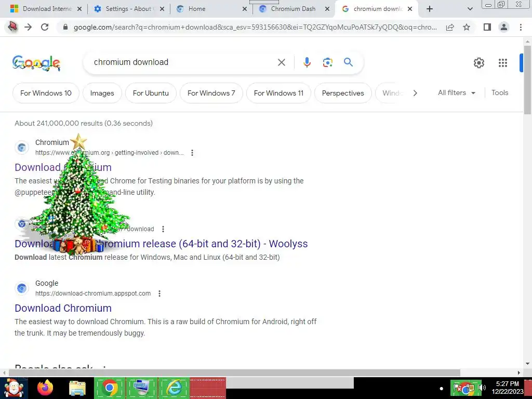Open File Explorer from the taskbar
Screen dimensions: 532x399
(77, 388)
